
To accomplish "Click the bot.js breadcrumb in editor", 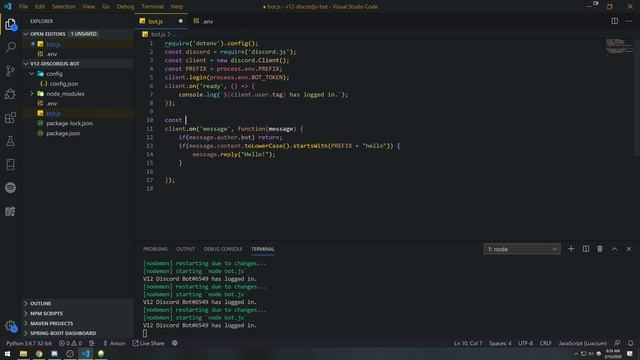I will point(158,34).
